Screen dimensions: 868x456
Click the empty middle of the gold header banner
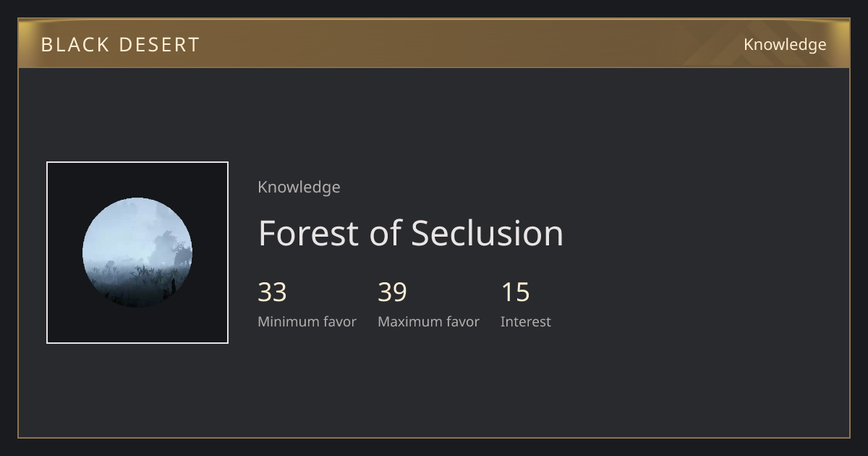(x=470, y=43)
